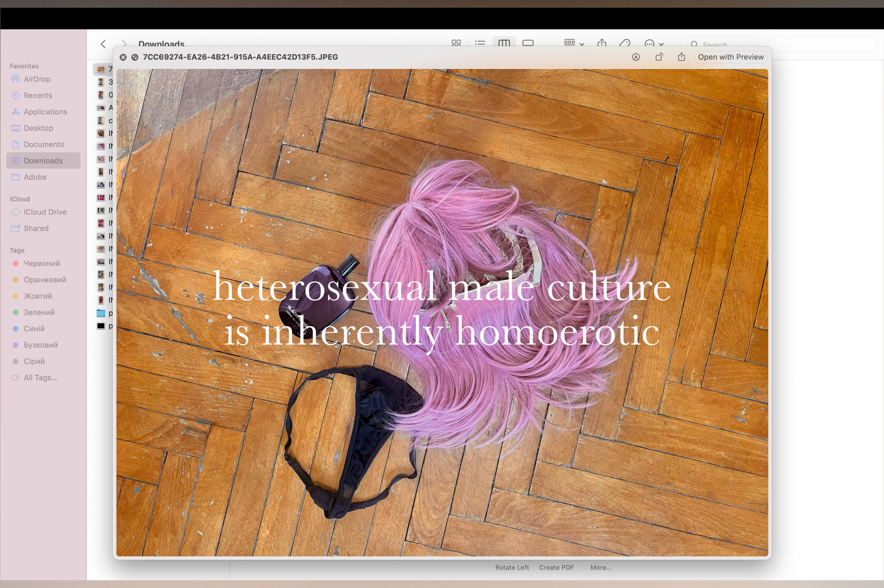Click Rotate Left quick action

pyautogui.click(x=512, y=567)
